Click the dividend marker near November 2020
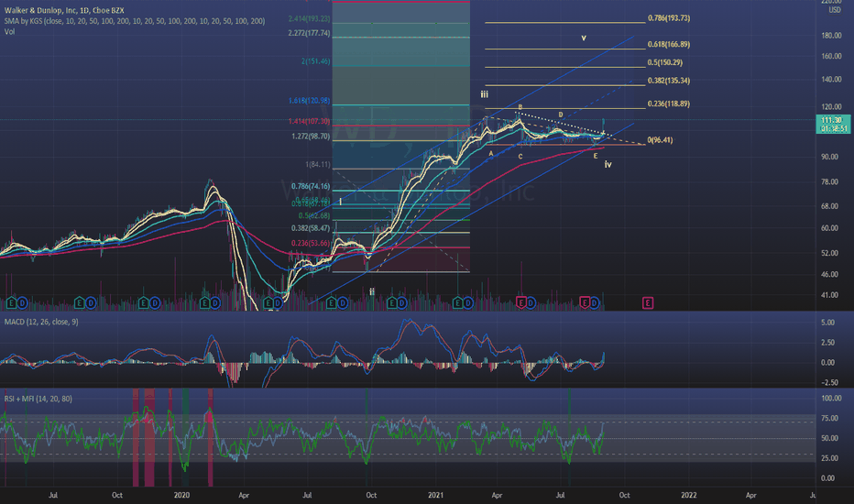The height and width of the screenshot is (504, 854). [x=401, y=303]
